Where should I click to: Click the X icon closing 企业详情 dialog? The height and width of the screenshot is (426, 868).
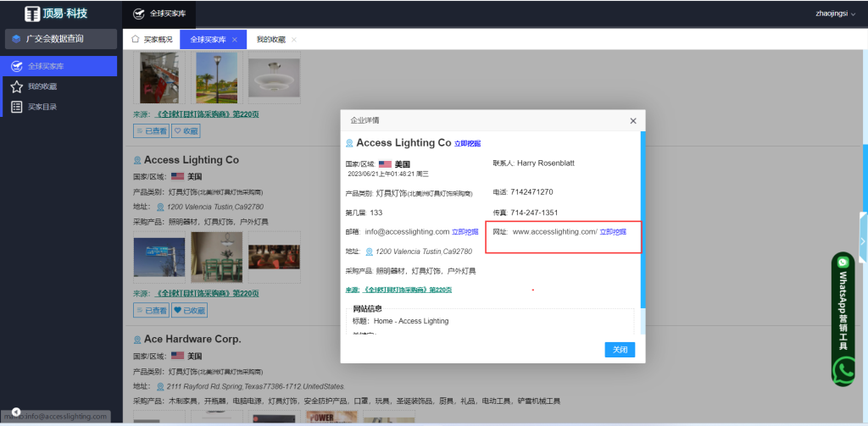[632, 121]
